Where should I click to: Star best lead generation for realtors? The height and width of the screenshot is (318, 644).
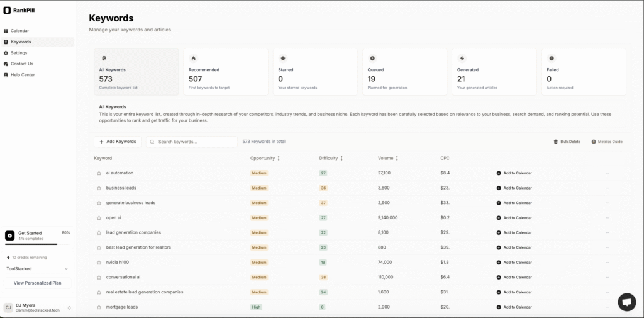99,247
